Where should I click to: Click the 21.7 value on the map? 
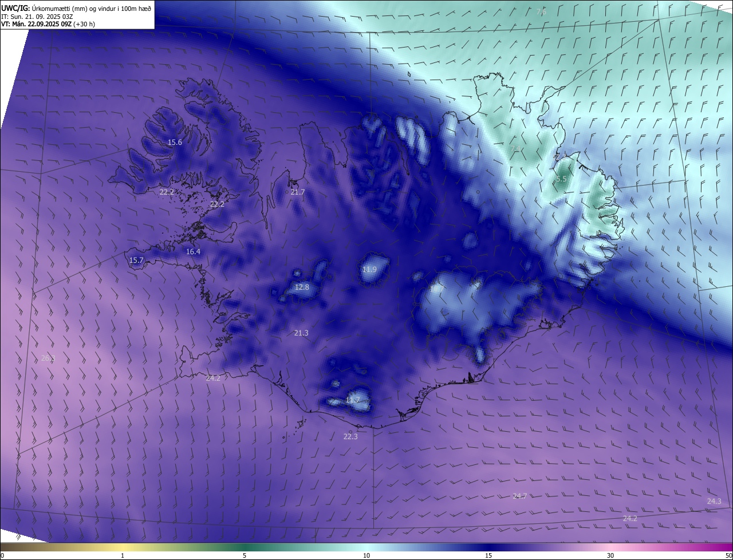pyautogui.click(x=297, y=192)
